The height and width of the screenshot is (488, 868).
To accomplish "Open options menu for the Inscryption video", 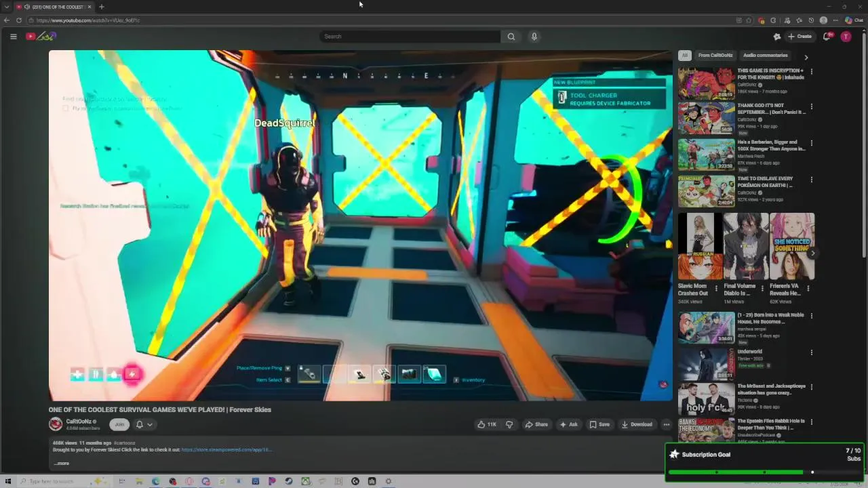I will coord(812,71).
